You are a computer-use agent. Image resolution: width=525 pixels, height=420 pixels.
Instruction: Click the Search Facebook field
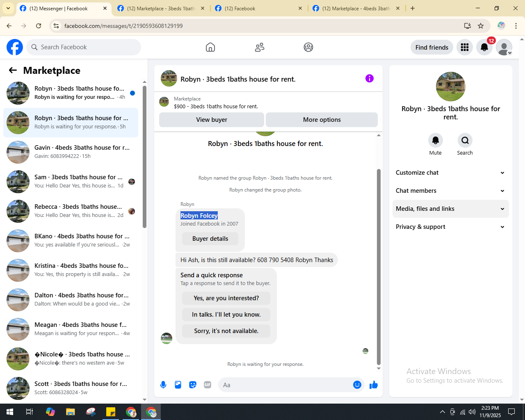tap(84, 47)
